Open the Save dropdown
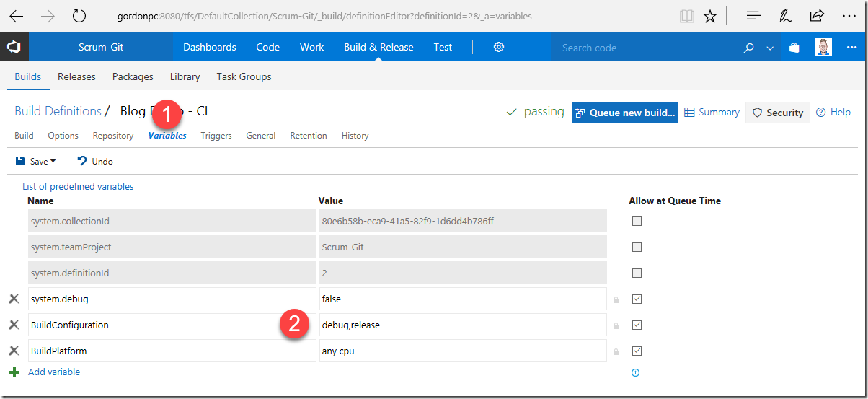This screenshot has height=399, width=868. point(36,161)
